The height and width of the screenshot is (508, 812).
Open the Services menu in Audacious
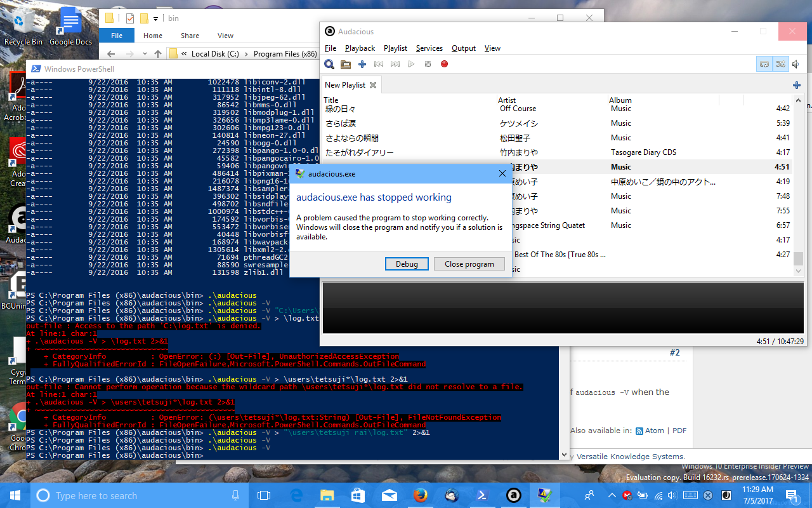point(429,48)
